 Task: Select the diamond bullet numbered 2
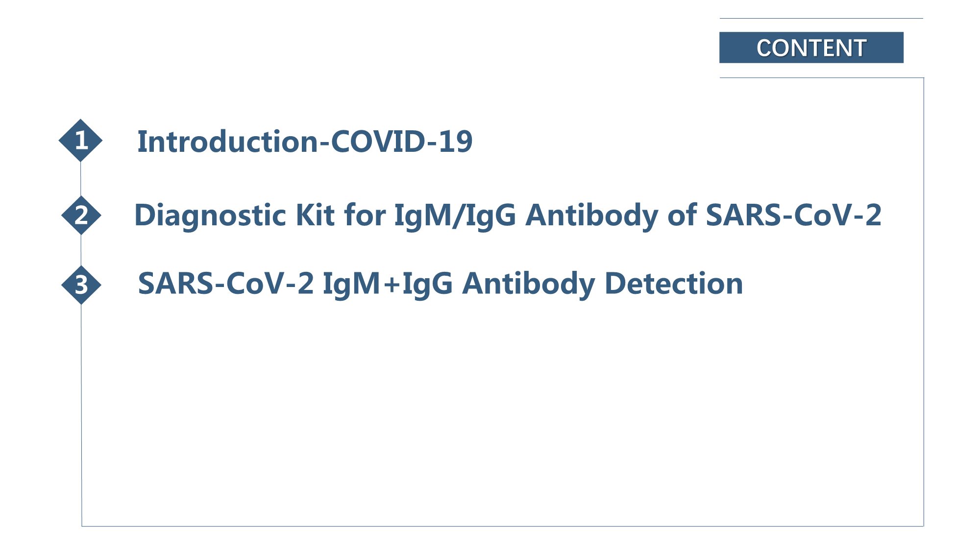click(81, 215)
